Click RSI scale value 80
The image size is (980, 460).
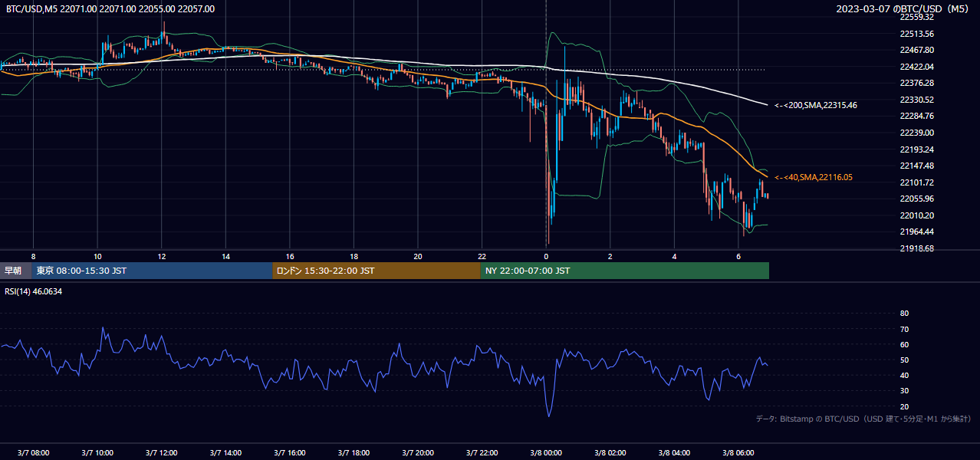point(904,314)
